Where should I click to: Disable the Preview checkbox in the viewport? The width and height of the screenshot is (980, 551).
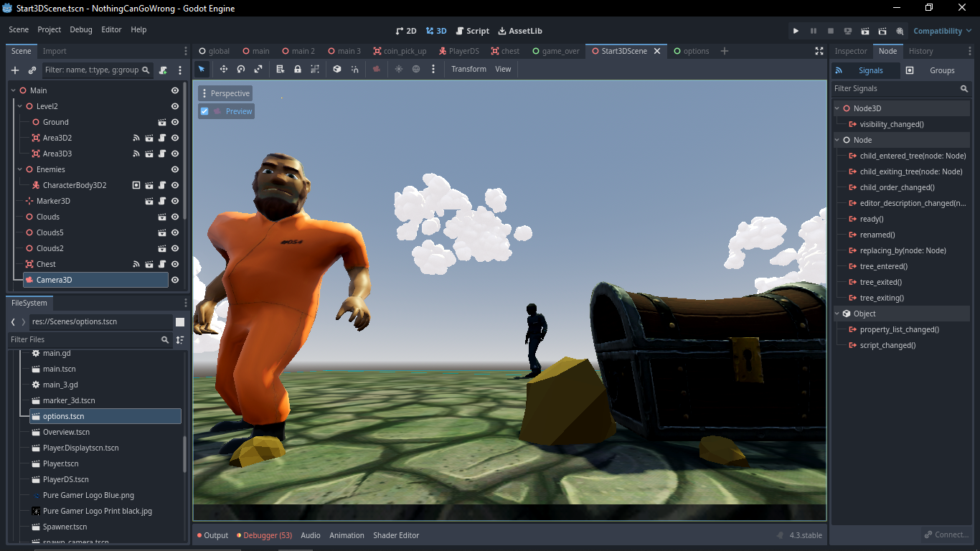coord(204,111)
